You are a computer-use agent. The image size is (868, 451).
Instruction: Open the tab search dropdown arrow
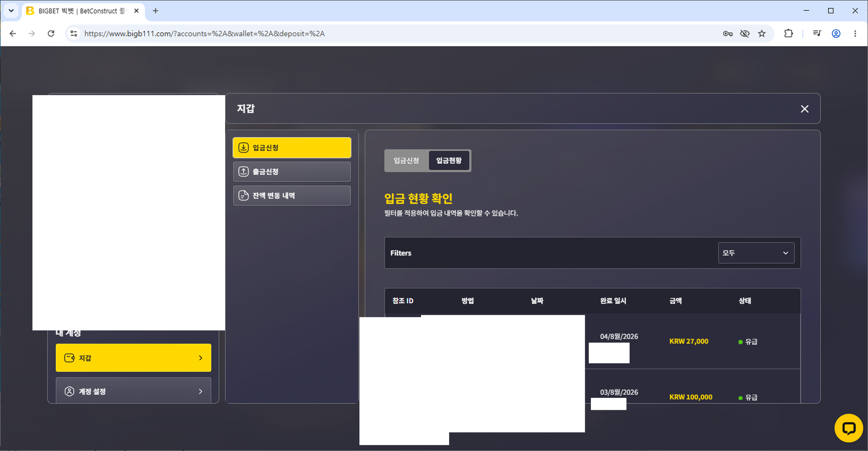click(11, 11)
